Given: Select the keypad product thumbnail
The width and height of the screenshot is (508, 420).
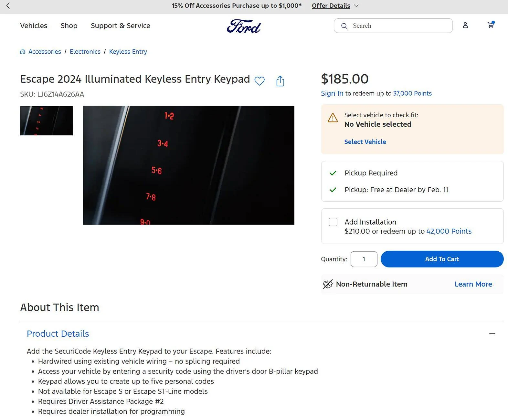Looking at the screenshot, I should pyautogui.click(x=47, y=121).
